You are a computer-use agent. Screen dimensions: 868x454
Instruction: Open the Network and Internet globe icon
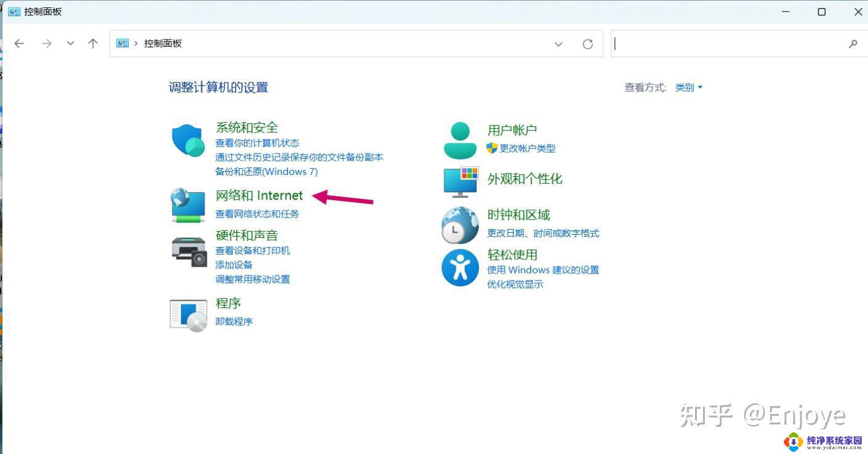click(188, 205)
